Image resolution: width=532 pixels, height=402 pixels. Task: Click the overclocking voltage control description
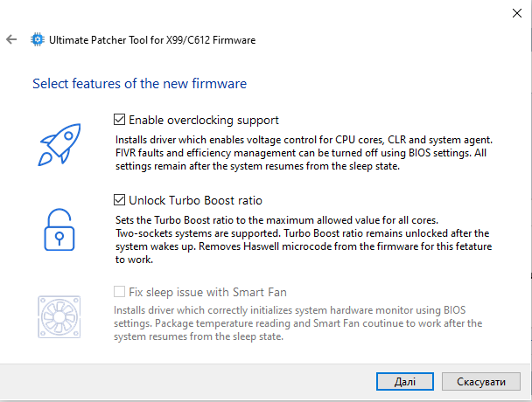point(304,153)
